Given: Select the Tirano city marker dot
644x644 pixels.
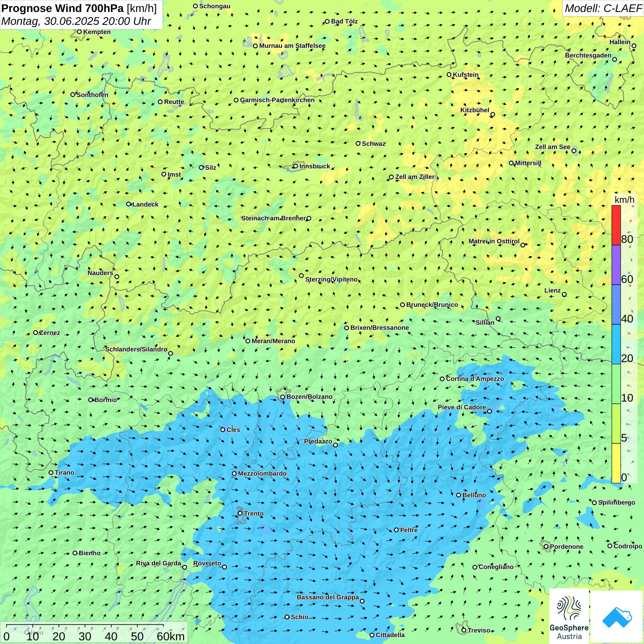Looking at the screenshot, I should (x=51, y=472).
